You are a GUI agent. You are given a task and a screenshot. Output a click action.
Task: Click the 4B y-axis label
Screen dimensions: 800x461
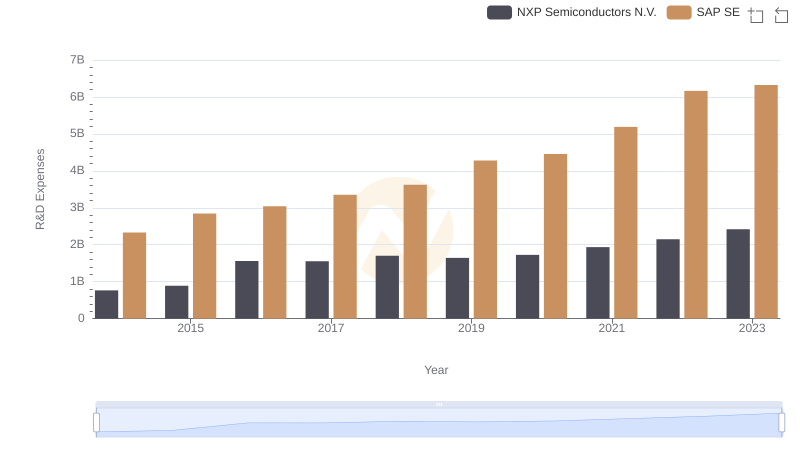point(77,170)
